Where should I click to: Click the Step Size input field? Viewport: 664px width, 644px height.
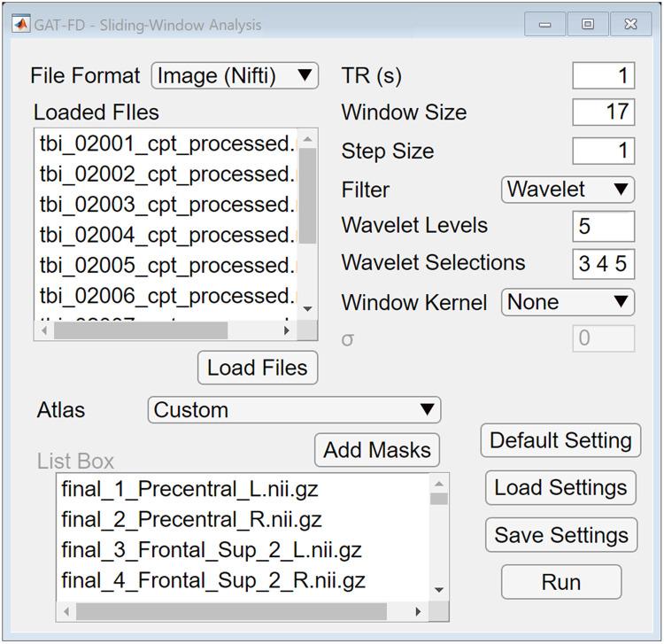[603, 151]
